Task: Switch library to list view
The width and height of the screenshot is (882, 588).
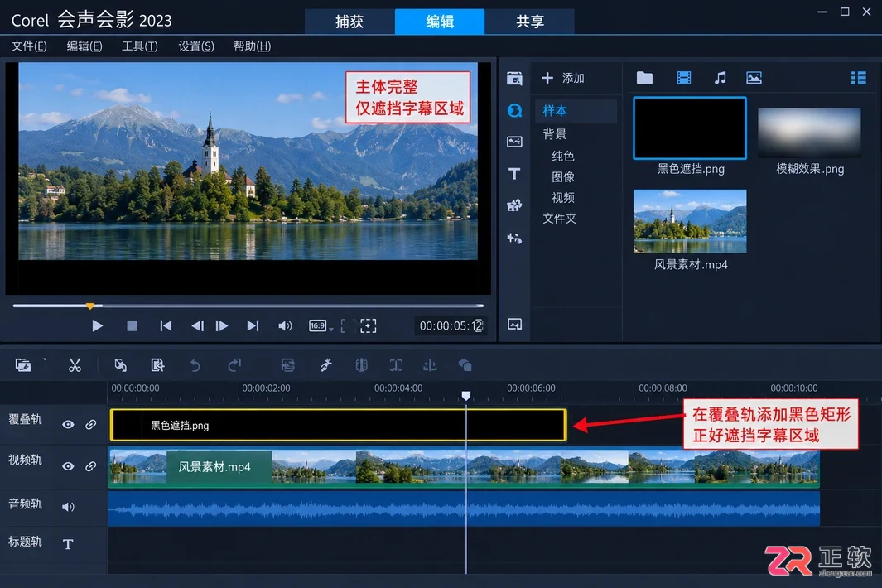Action: click(x=858, y=78)
